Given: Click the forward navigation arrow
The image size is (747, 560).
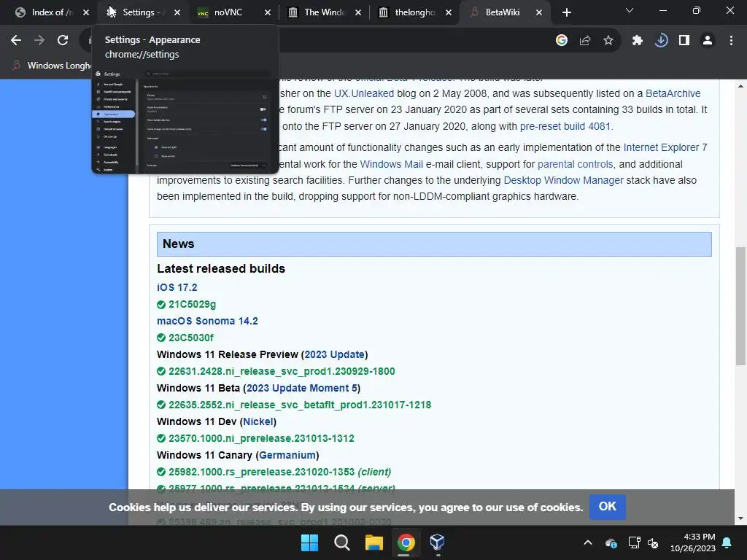Looking at the screenshot, I should pos(39,41).
